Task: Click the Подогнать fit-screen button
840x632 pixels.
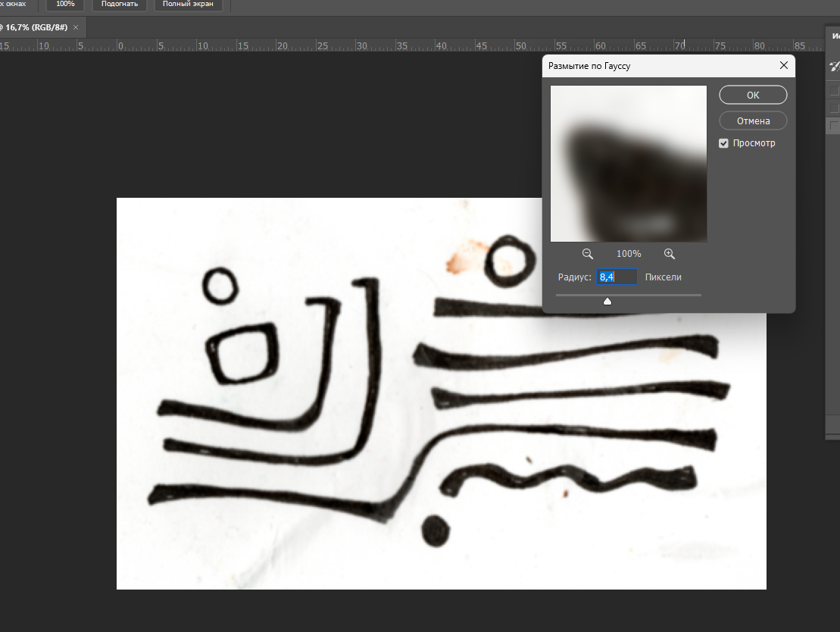Action: 120,5
